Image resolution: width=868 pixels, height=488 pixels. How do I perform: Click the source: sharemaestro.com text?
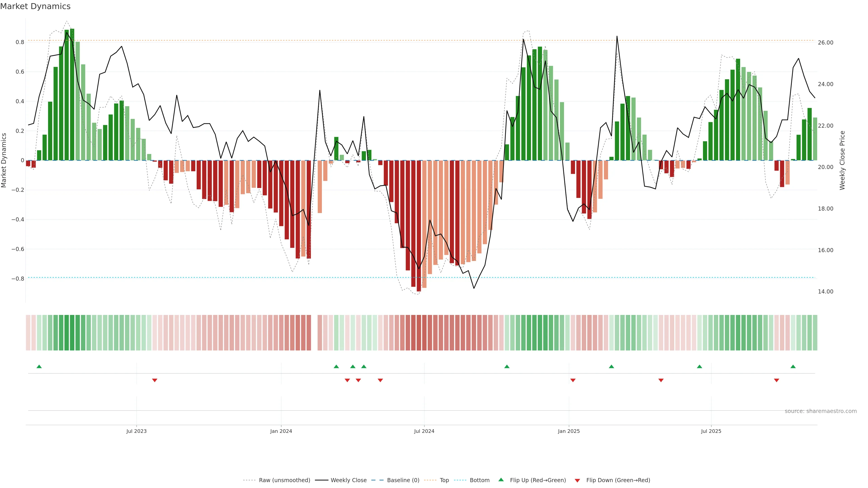coord(821,411)
